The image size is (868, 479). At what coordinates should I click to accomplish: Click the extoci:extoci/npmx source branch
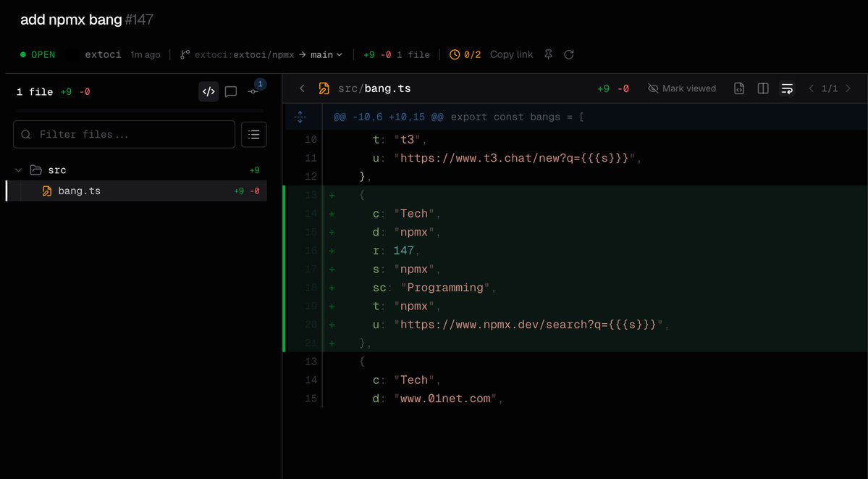coord(244,54)
